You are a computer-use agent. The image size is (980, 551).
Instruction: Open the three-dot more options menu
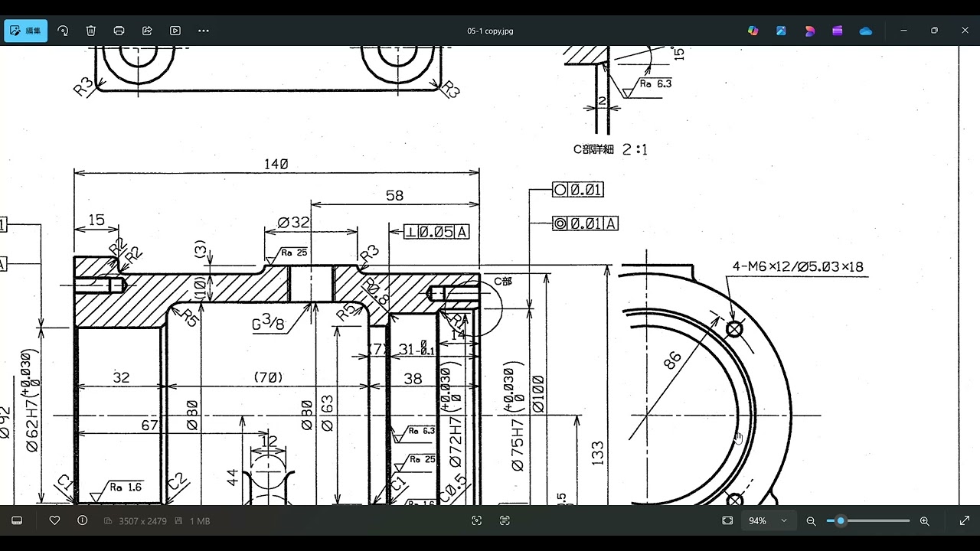click(x=204, y=31)
